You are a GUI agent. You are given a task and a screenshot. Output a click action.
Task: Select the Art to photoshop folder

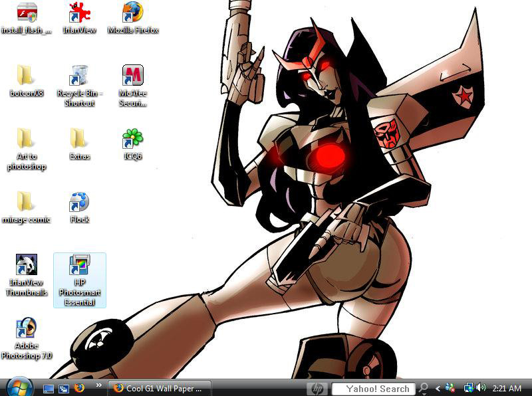coord(27,149)
